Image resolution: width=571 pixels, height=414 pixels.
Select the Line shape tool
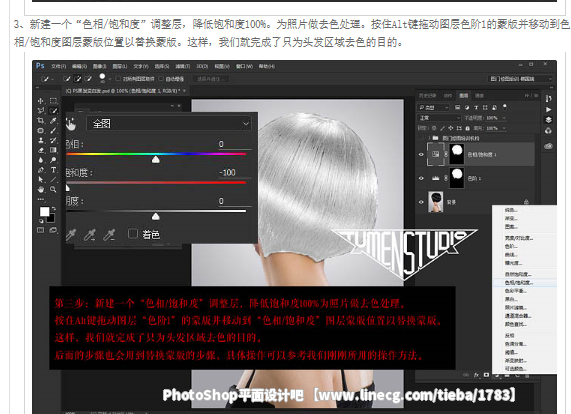54,180
